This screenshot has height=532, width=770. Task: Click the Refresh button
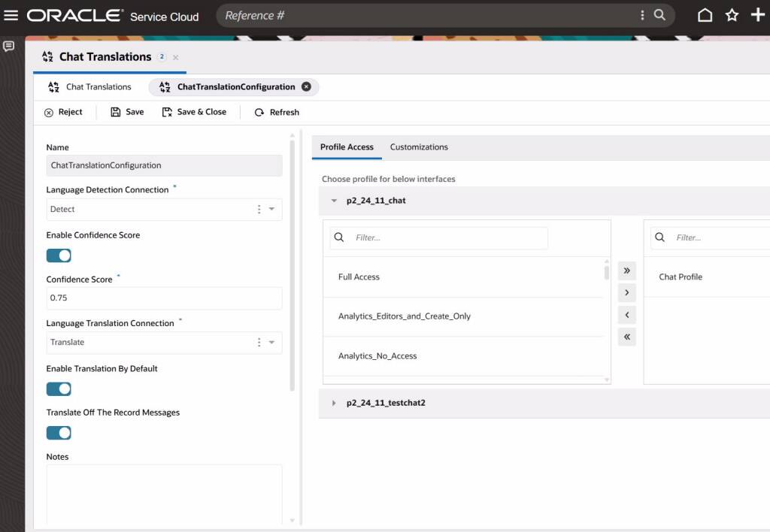click(277, 113)
